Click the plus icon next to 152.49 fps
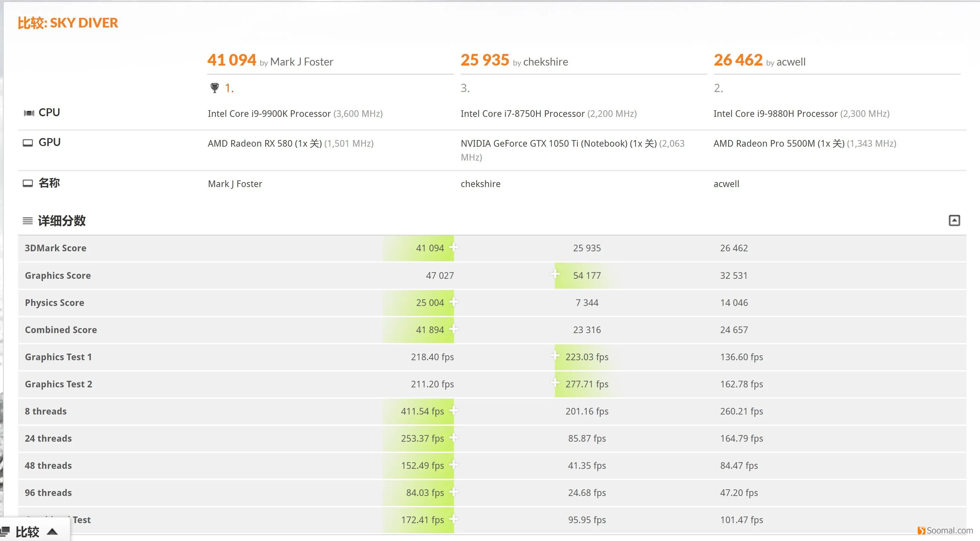Screen dimensions: 980x541 [x=454, y=465]
